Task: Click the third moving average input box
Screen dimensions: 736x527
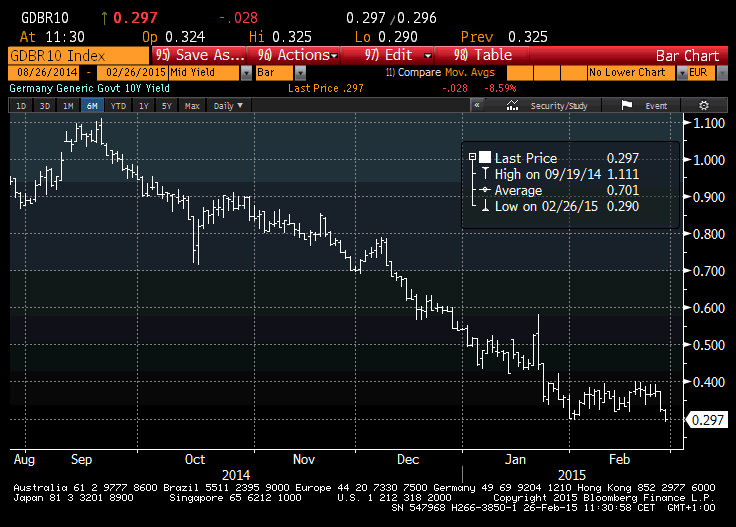Action: [x=574, y=73]
